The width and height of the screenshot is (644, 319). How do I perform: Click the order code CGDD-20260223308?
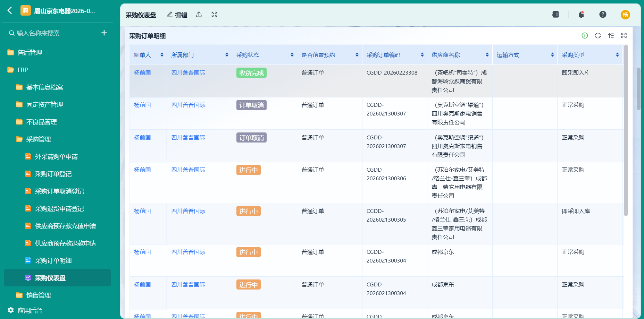[x=392, y=73]
